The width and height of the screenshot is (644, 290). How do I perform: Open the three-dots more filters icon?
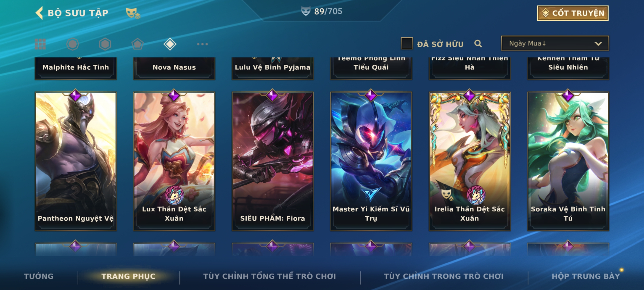coord(202,44)
